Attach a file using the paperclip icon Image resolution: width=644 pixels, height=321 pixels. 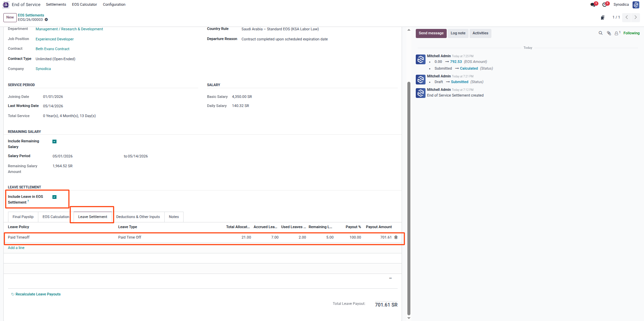click(x=609, y=33)
